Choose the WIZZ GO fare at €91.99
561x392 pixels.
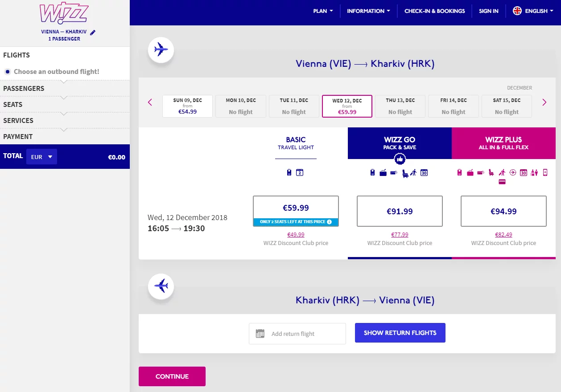pyautogui.click(x=400, y=211)
